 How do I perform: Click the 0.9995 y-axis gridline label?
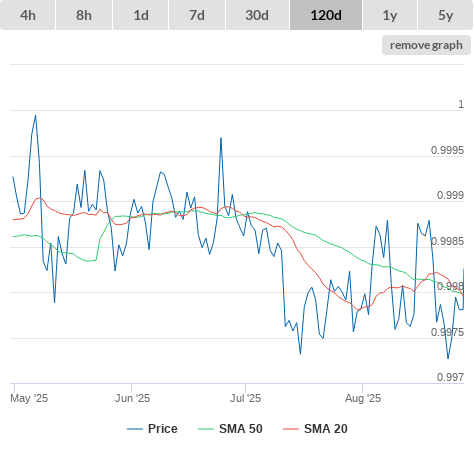point(447,150)
